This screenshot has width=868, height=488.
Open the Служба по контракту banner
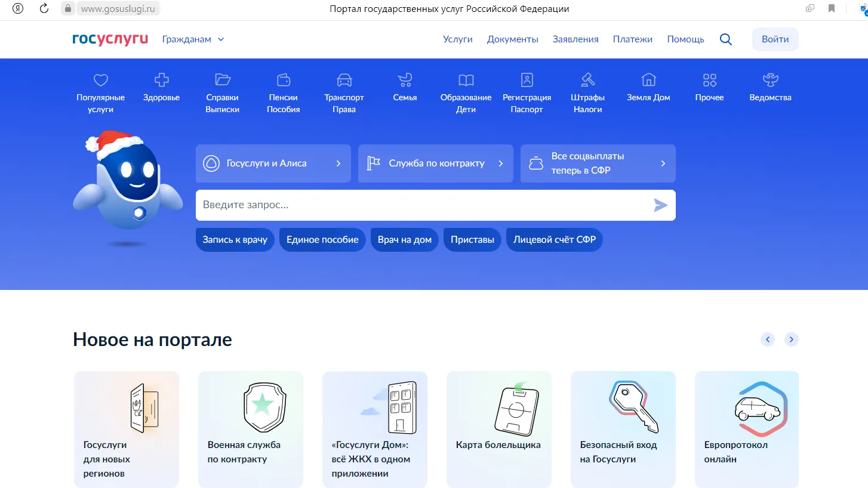tap(435, 163)
